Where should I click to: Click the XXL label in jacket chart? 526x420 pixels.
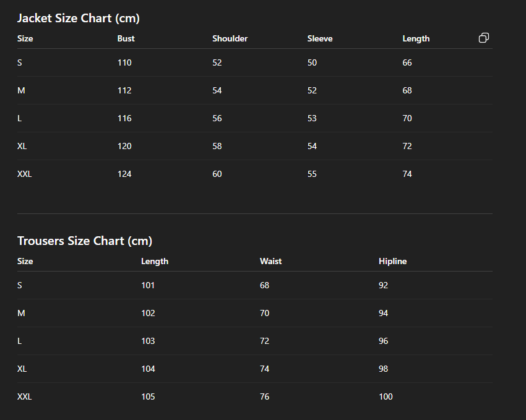pos(24,174)
